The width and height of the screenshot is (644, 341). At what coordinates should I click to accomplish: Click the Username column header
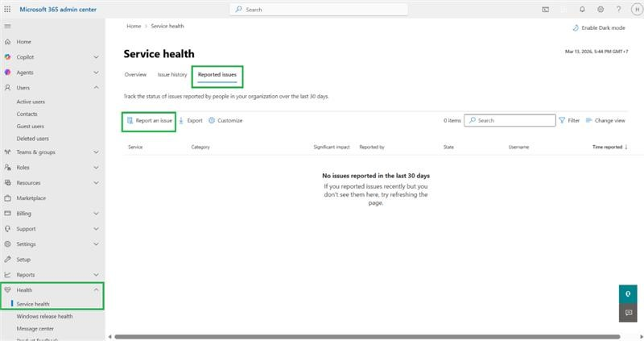point(518,147)
